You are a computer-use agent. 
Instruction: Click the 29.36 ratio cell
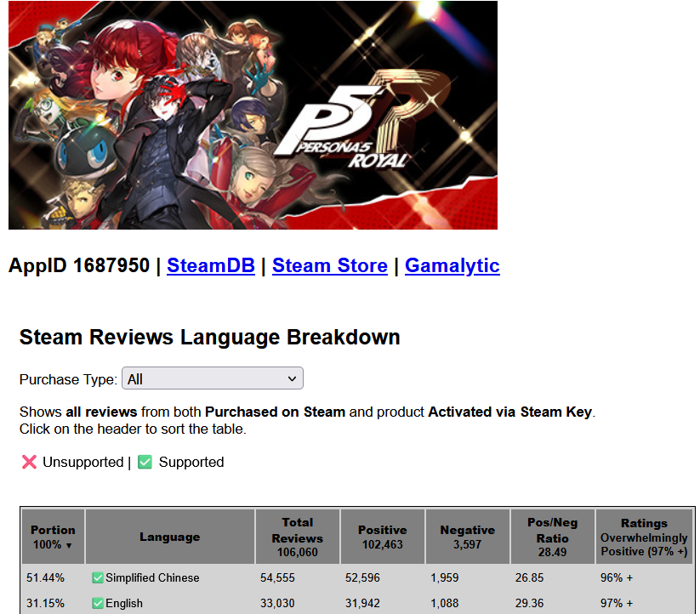(553, 603)
